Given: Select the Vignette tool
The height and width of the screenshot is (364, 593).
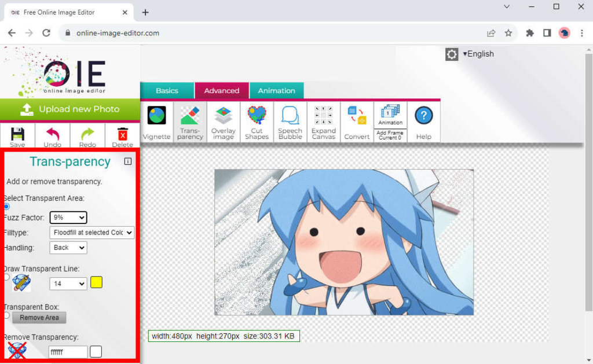Looking at the screenshot, I should [156, 120].
